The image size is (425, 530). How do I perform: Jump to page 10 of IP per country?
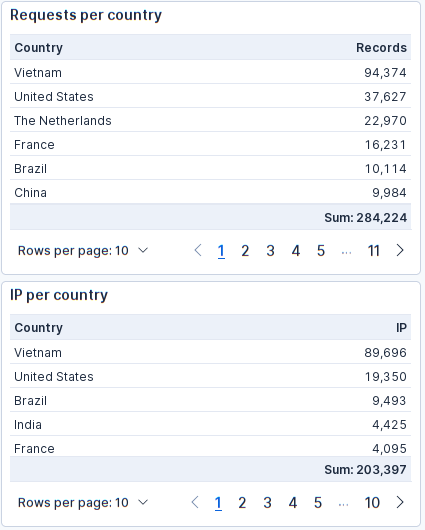(x=372, y=502)
